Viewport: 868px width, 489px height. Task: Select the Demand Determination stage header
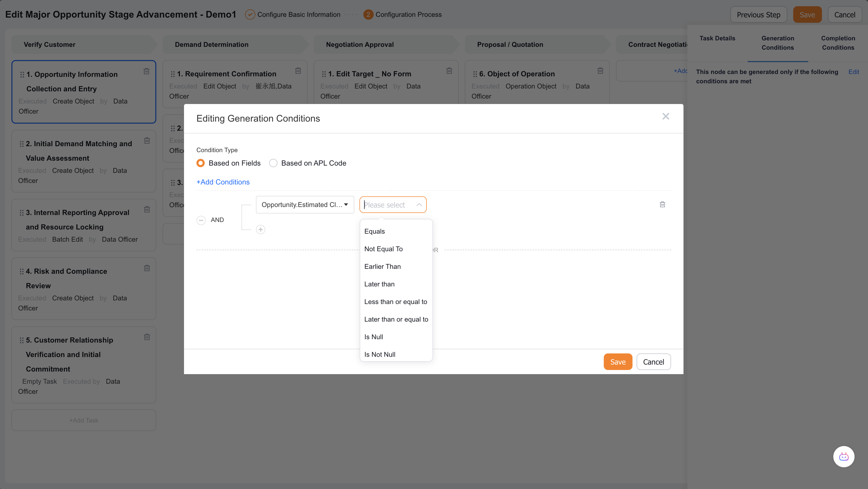tap(235, 45)
